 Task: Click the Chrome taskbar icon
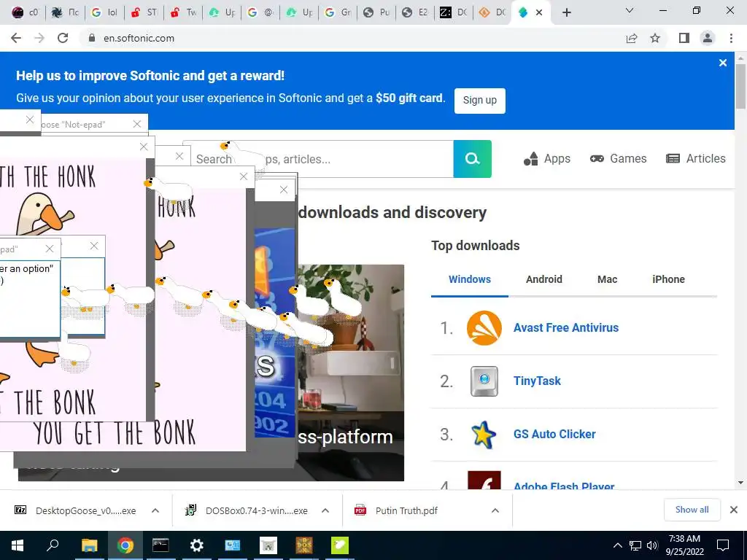coord(125,545)
